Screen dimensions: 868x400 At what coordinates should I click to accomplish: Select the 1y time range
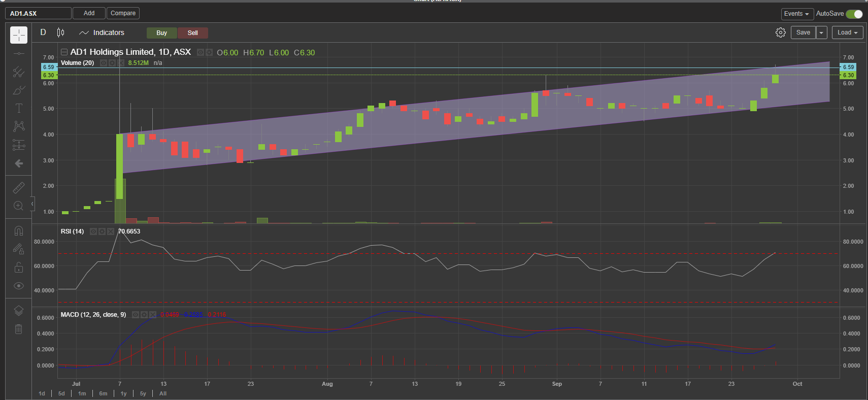(x=123, y=393)
